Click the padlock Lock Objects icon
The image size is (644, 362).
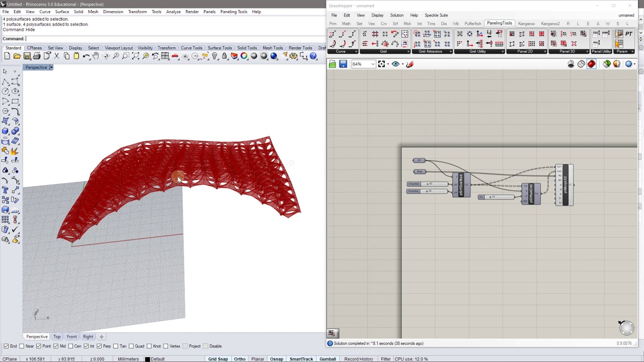pyautogui.click(x=224, y=56)
